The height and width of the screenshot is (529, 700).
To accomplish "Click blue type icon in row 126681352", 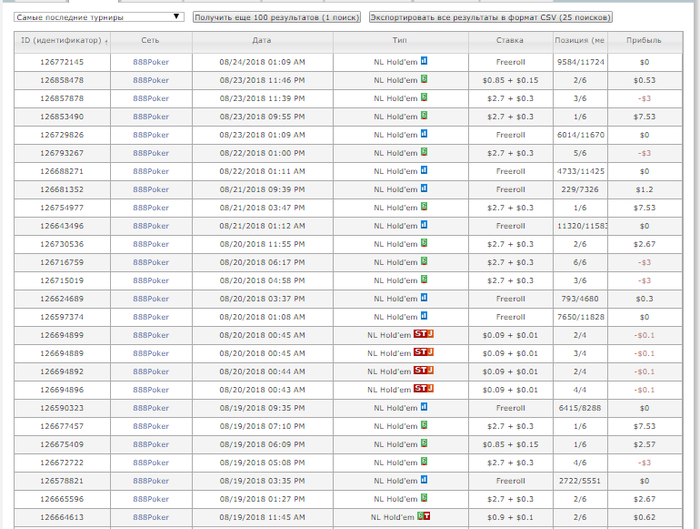I will (x=424, y=188).
